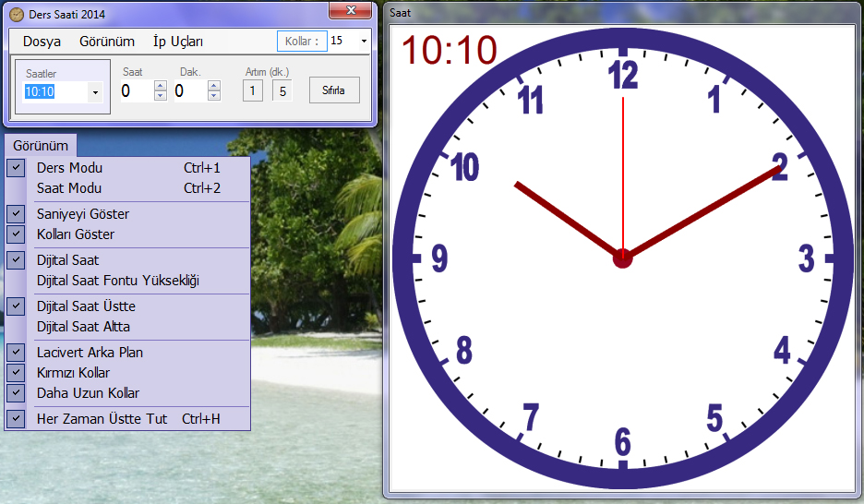Toggle the Saniyeyi Göster option
This screenshot has height=504, width=864.
pos(83,214)
